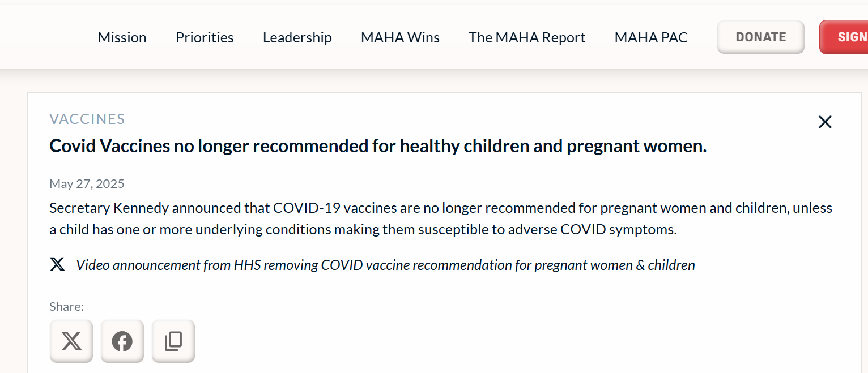The height and width of the screenshot is (373, 868).
Task: Select the VACCINES category label
Action: pyautogui.click(x=87, y=119)
